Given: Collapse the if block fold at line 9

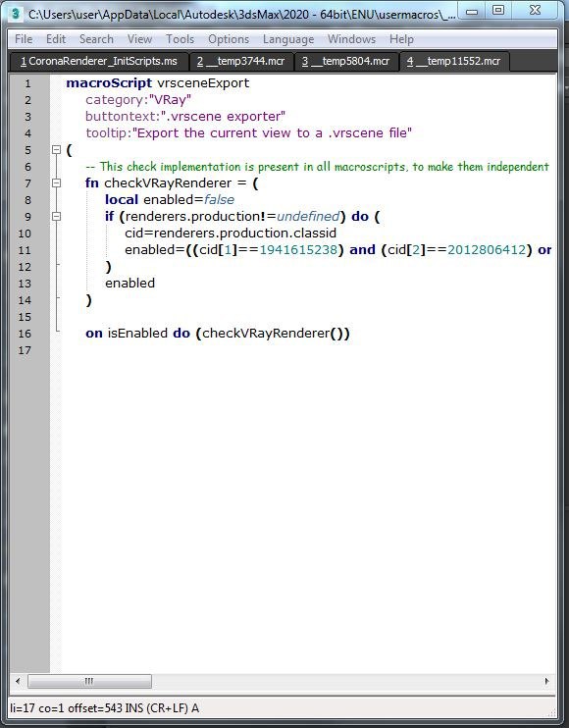Looking at the screenshot, I should coord(56,217).
